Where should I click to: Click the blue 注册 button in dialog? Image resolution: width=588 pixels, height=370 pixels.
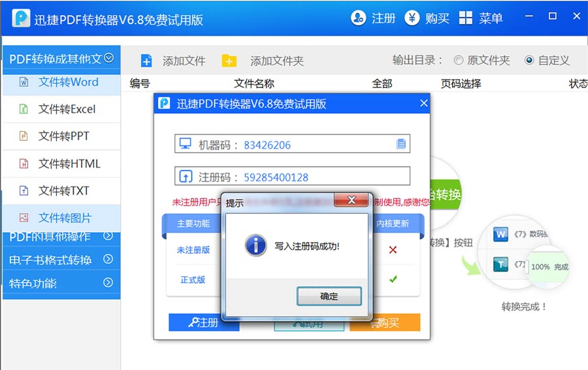coord(203,322)
